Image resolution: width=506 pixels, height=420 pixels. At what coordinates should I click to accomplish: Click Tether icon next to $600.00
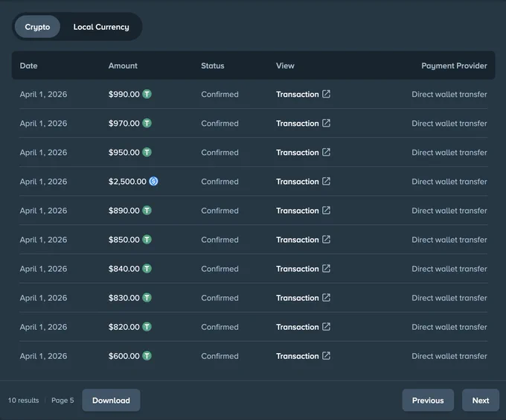click(x=147, y=355)
